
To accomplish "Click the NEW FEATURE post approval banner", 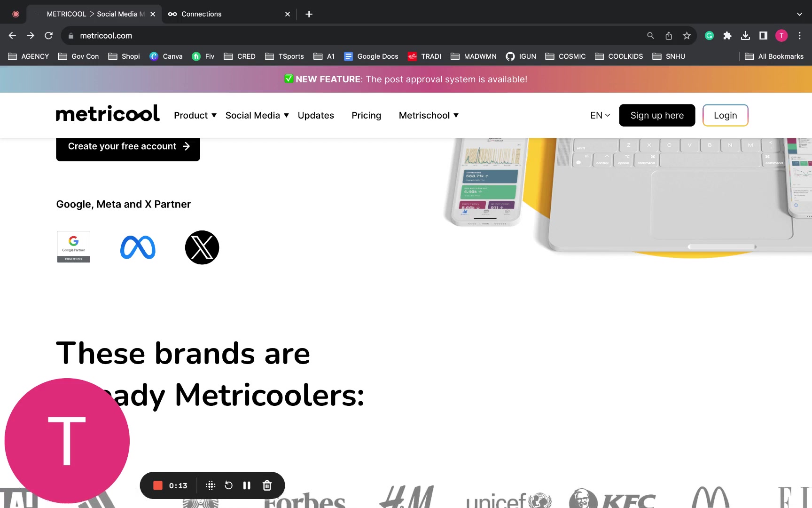I will 406,79.
